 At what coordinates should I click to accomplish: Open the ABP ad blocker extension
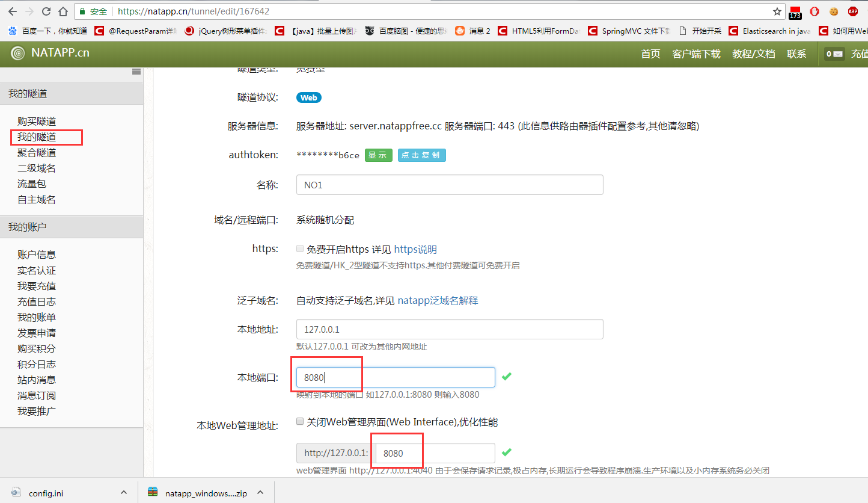tap(853, 11)
